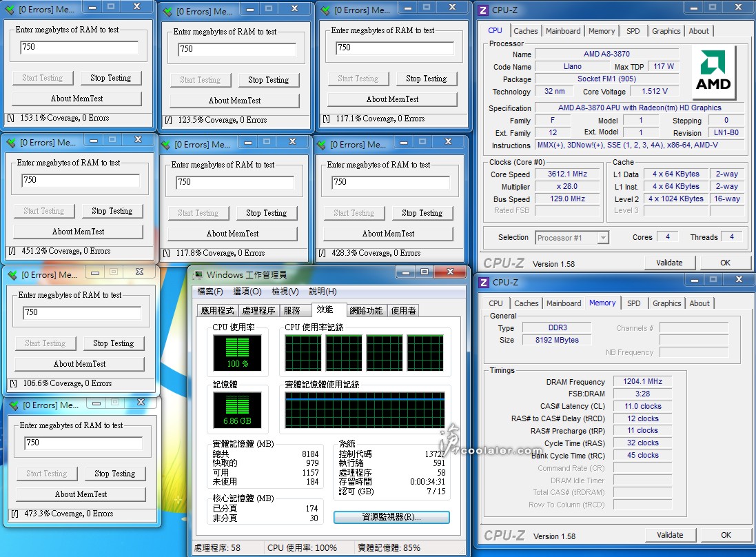Minimize the MemTest 473.3% coverage window
This screenshot has width=756, height=557.
tap(96, 403)
